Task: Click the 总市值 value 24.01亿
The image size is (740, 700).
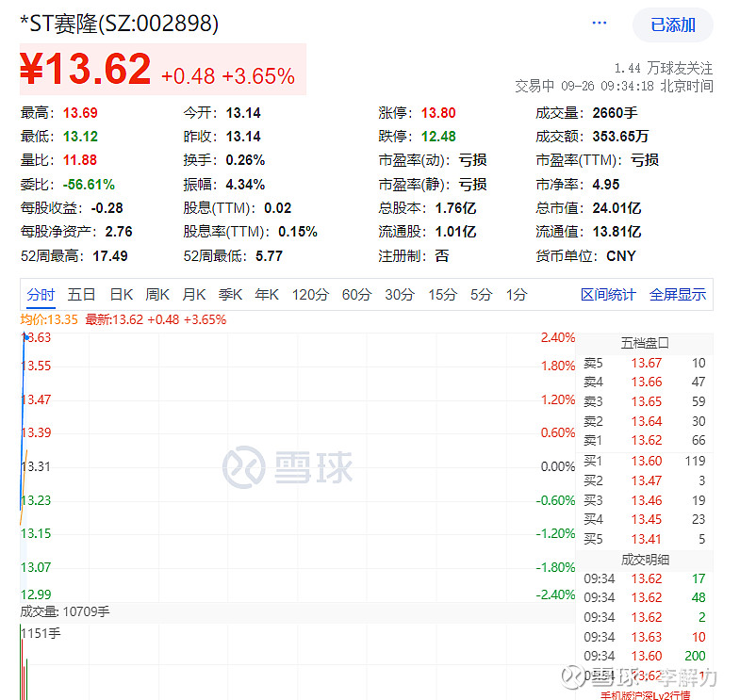Action: [x=617, y=208]
